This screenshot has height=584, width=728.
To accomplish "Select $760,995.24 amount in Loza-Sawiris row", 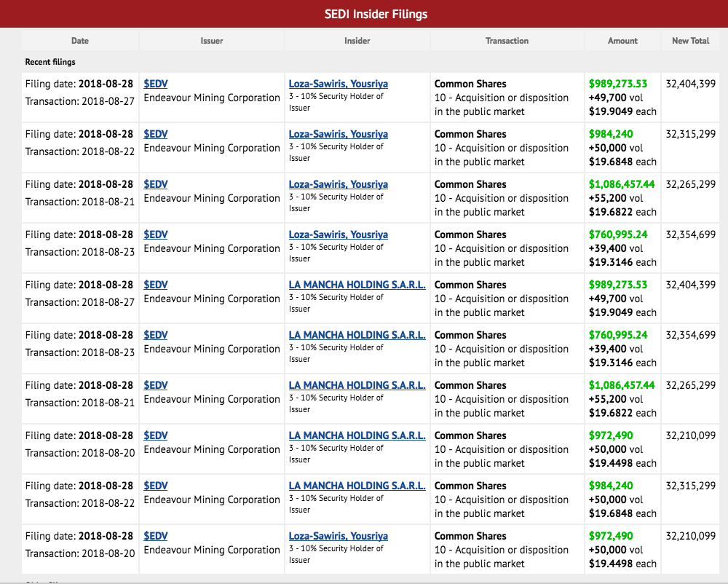I will [x=618, y=234].
